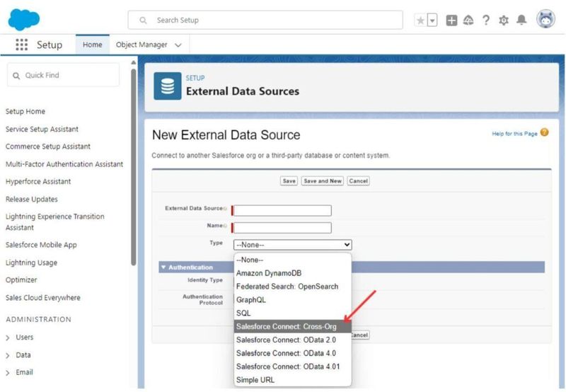Image resolution: width=566 pixels, height=392 pixels.
Task: Click the Type dropdown box
Action: click(x=292, y=245)
